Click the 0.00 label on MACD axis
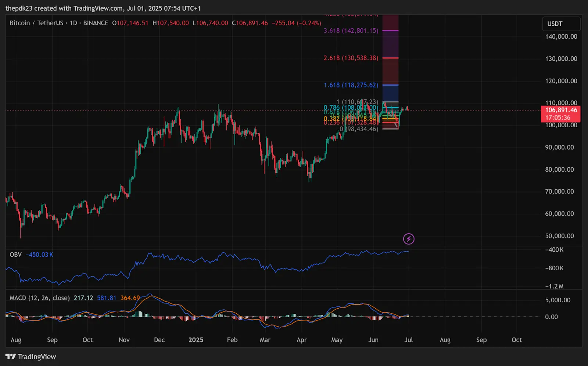 point(551,317)
